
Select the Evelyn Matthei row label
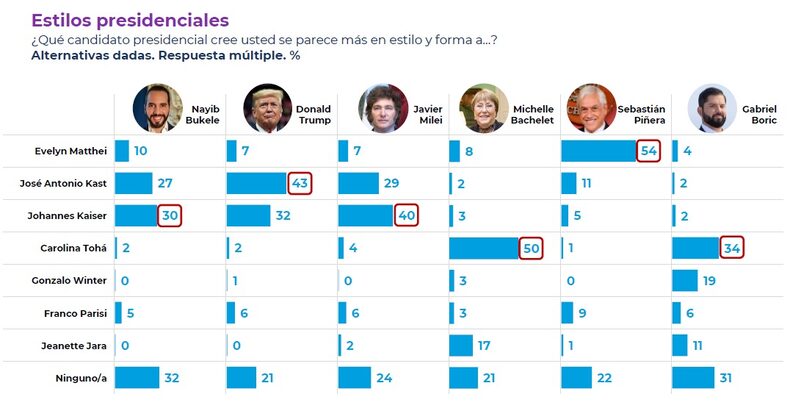pos(70,152)
